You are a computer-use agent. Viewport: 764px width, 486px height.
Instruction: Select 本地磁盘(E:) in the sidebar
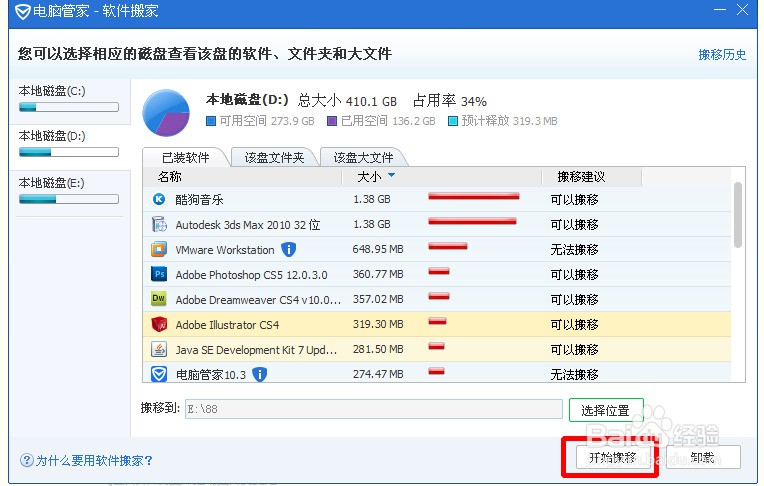66,190
